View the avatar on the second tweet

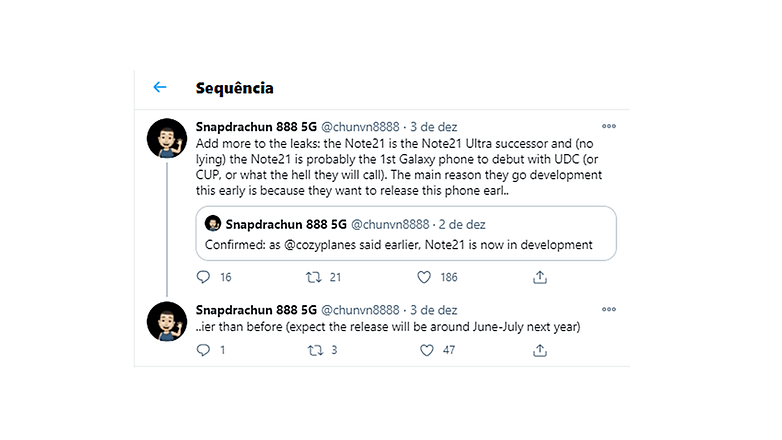click(167, 321)
